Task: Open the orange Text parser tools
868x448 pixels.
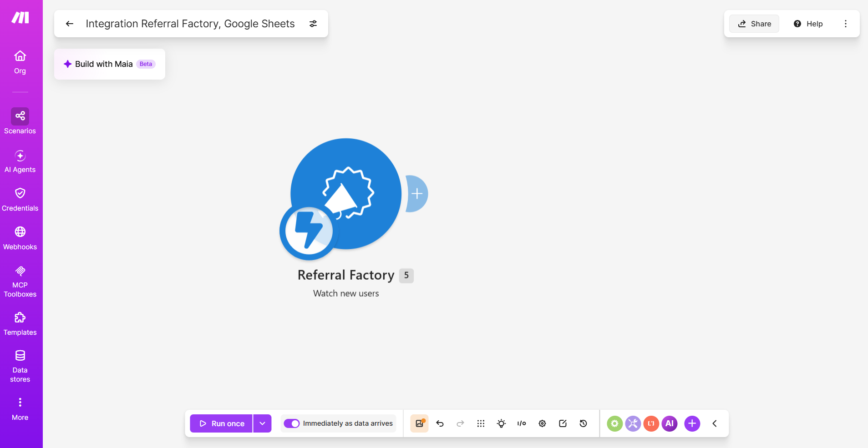Action: [651, 423]
